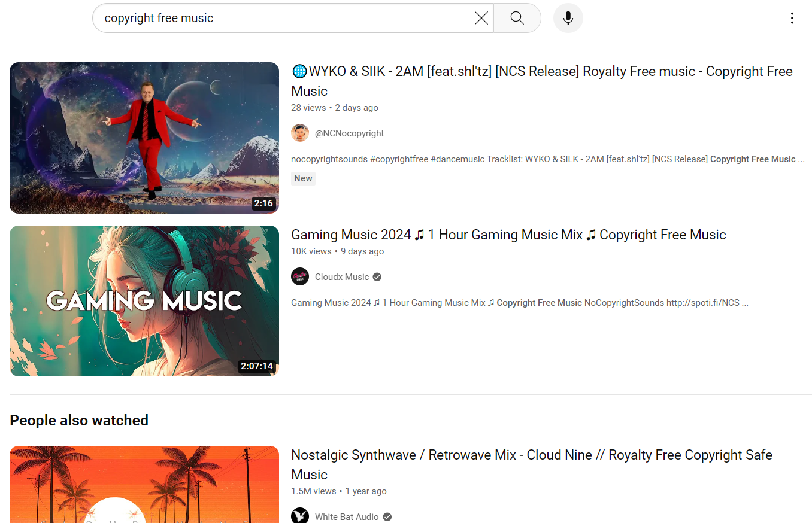This screenshot has width=812, height=523.
Task: Visit the Cloudx Music channel name link
Action: point(342,277)
